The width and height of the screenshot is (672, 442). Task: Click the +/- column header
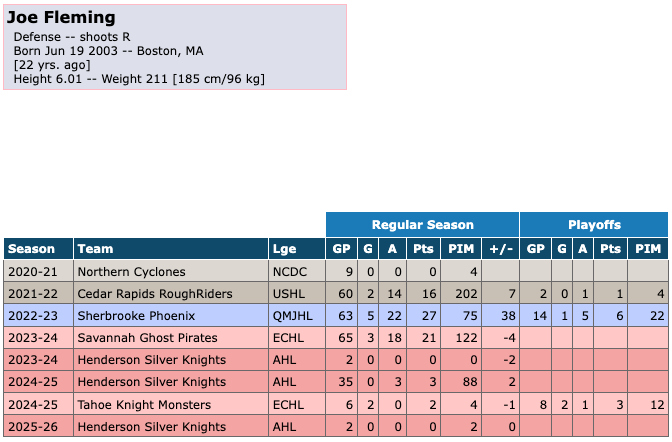[x=498, y=248]
